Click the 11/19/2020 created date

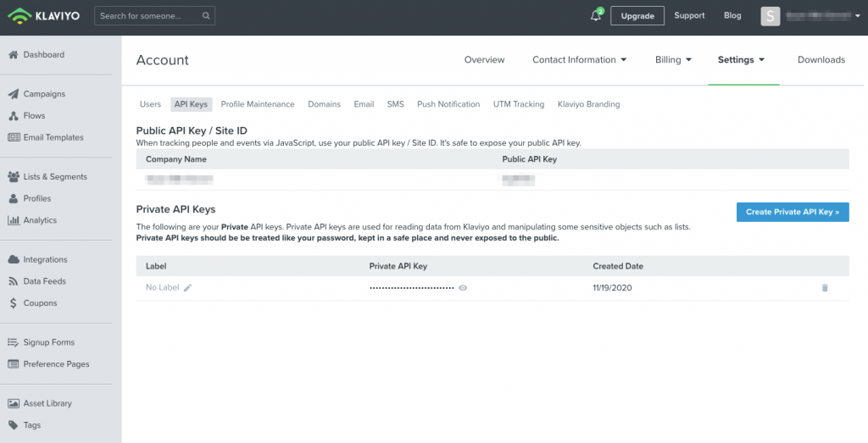tap(612, 288)
